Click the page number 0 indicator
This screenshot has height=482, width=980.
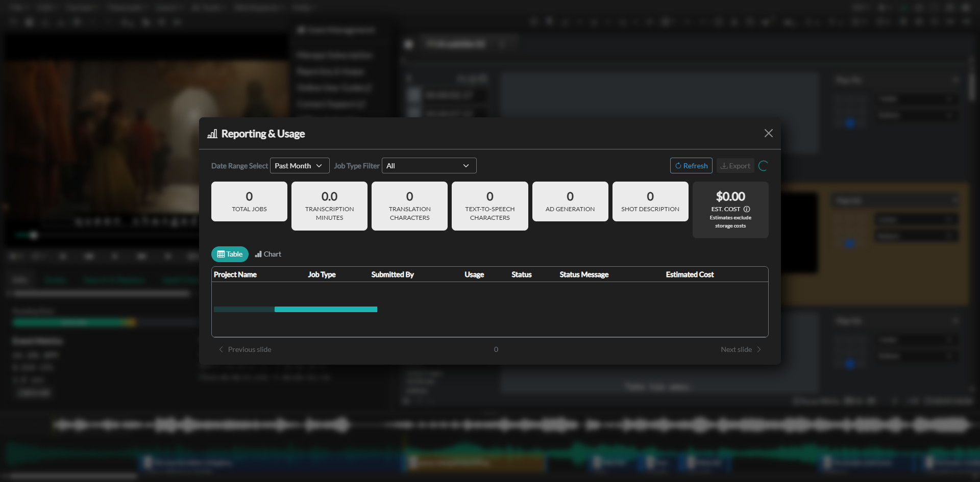pos(496,349)
